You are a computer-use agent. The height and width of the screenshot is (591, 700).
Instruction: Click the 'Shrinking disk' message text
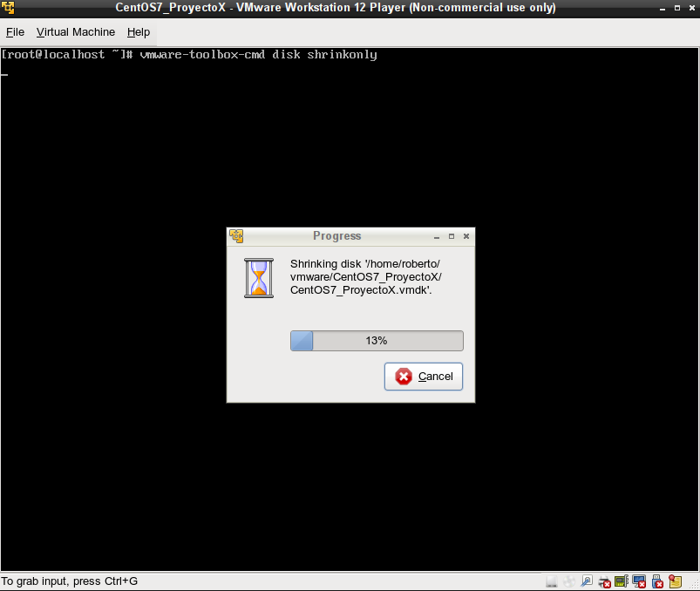[365, 276]
